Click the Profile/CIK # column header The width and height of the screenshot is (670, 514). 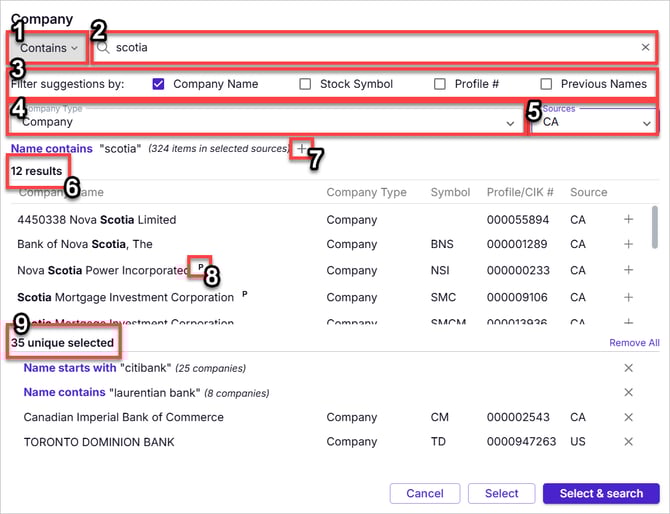click(520, 192)
